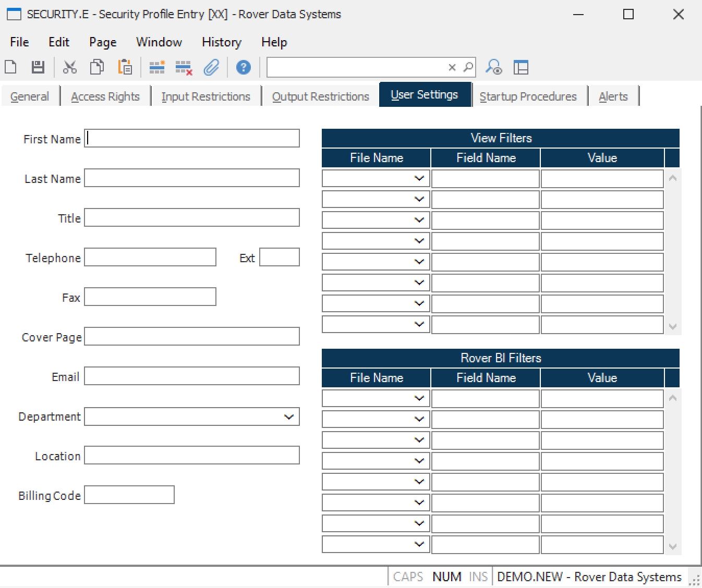Open first View Filters File Name dropdown
This screenshot has height=588, width=702.
419,179
